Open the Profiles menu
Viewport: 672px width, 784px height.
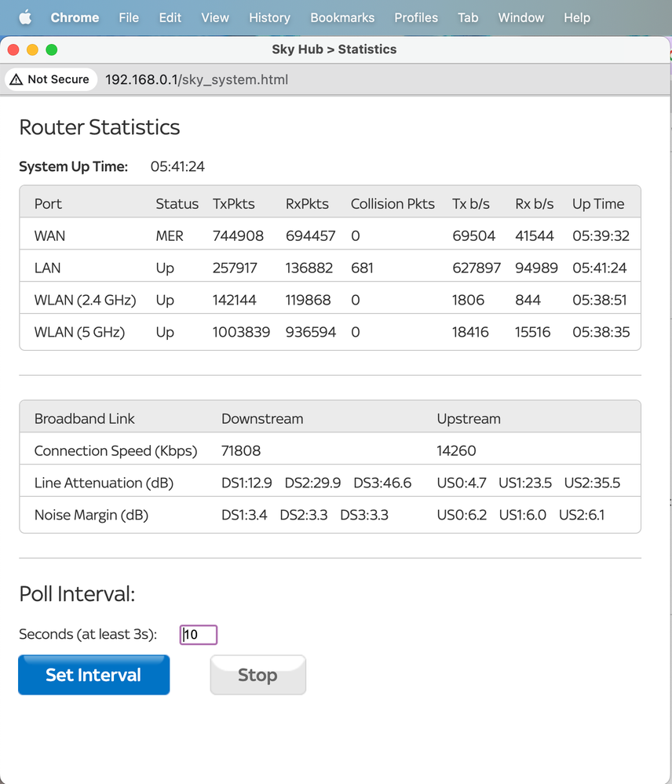coord(416,17)
